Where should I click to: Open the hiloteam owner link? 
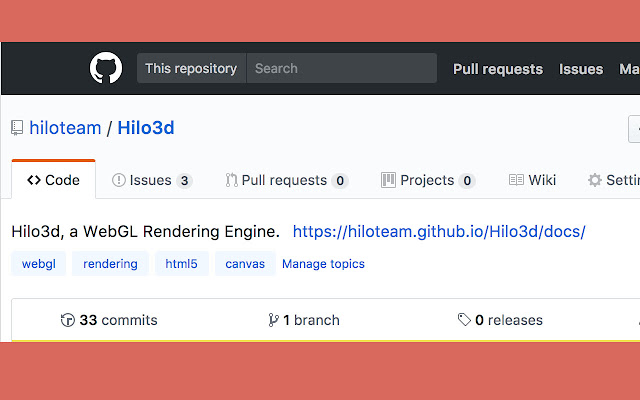click(x=65, y=128)
